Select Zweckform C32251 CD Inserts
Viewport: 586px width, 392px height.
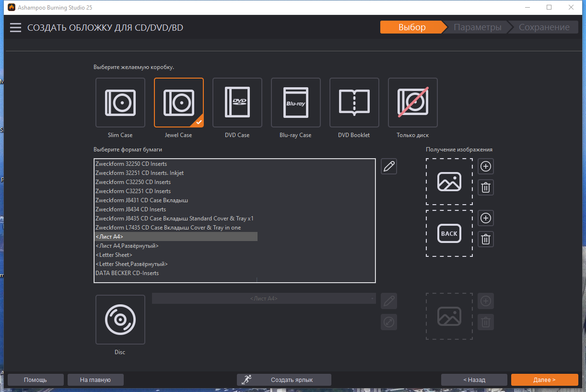click(176, 191)
